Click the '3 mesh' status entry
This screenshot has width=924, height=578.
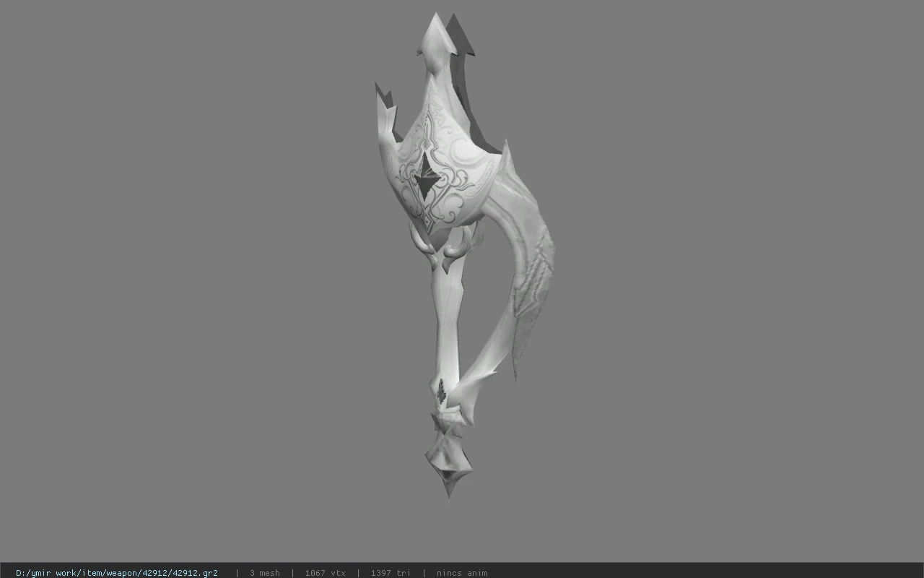click(265, 573)
